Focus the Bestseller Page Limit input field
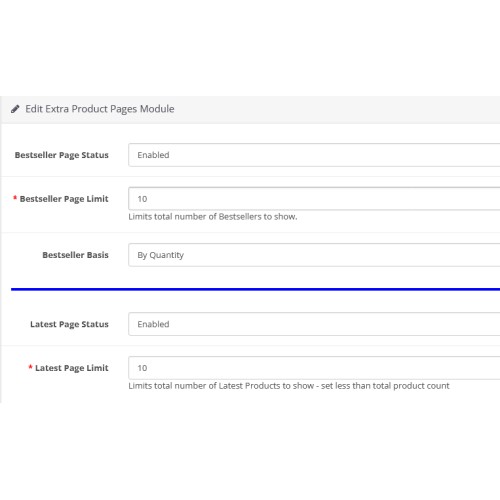The height and width of the screenshot is (500, 500). coord(314,199)
